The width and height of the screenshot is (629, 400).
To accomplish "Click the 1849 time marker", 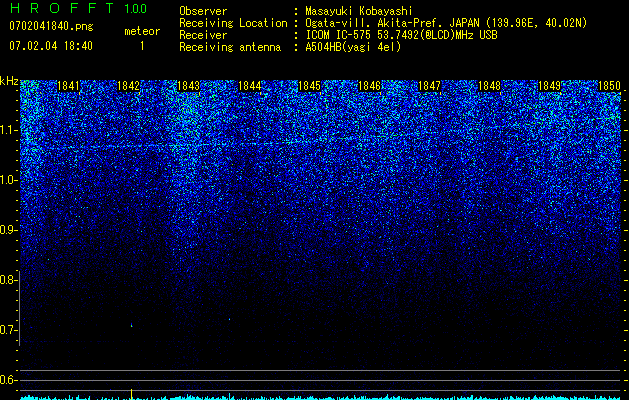I will (549, 86).
